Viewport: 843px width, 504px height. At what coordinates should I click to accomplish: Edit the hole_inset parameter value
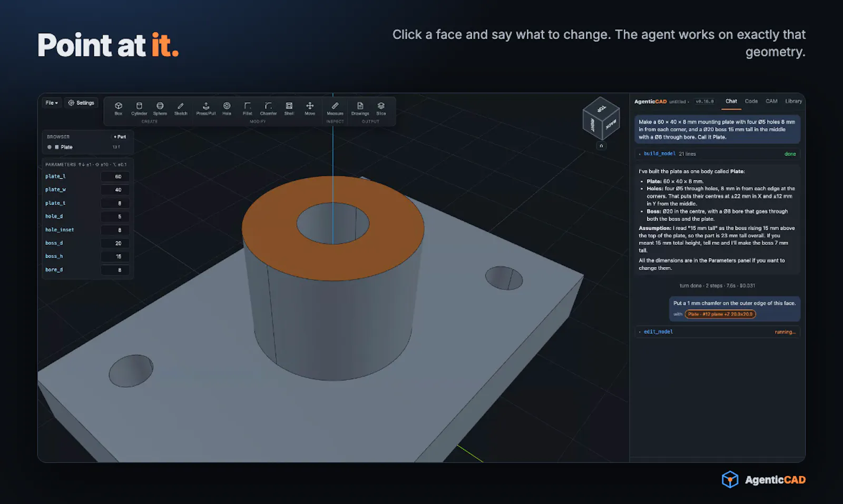click(115, 230)
